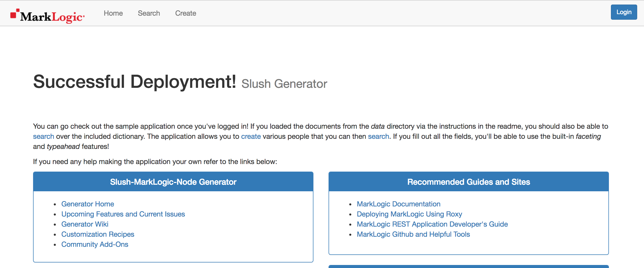
Task: Click the Login button
Action: pos(624,12)
